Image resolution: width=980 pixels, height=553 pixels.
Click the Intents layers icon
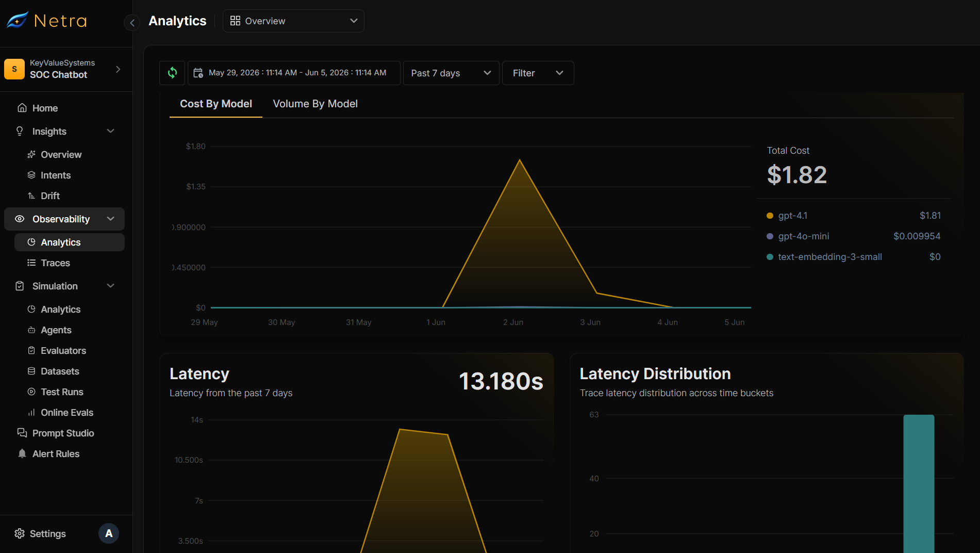pyautogui.click(x=31, y=175)
